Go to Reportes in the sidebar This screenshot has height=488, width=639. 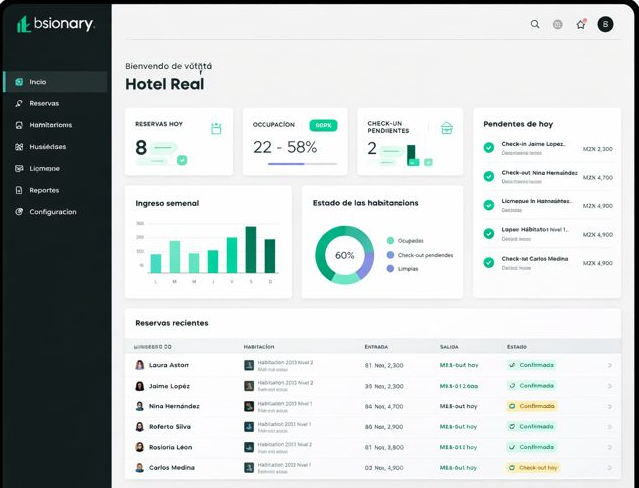[x=44, y=190]
